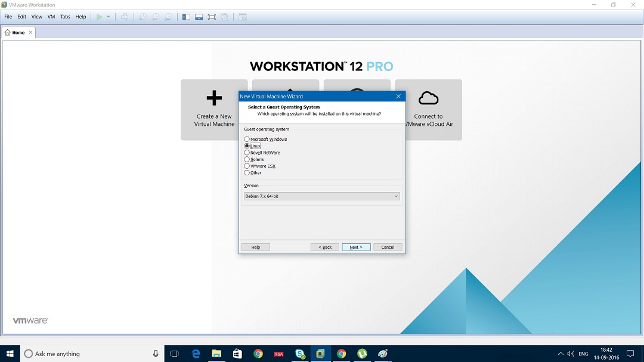Click the green Power On play icon

(100, 17)
